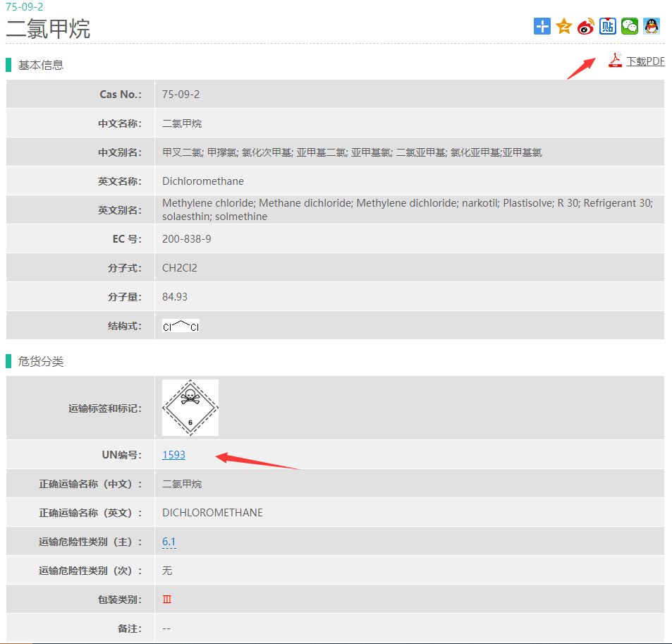
Task: Click the Dichloromethane English name value
Action: (202, 181)
